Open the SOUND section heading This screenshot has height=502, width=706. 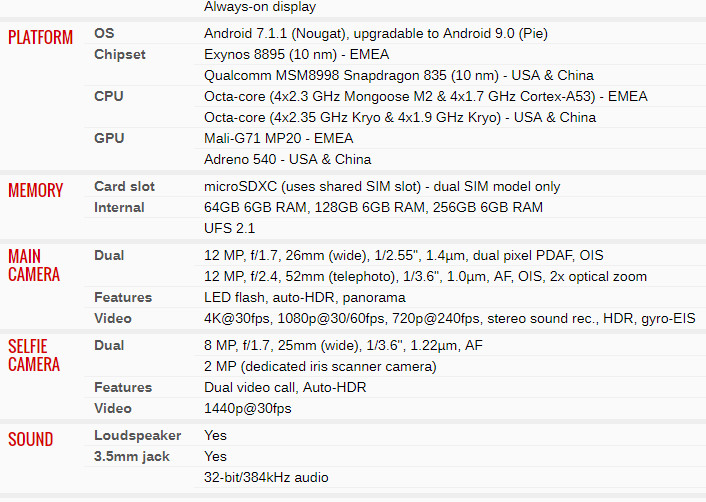(x=31, y=439)
